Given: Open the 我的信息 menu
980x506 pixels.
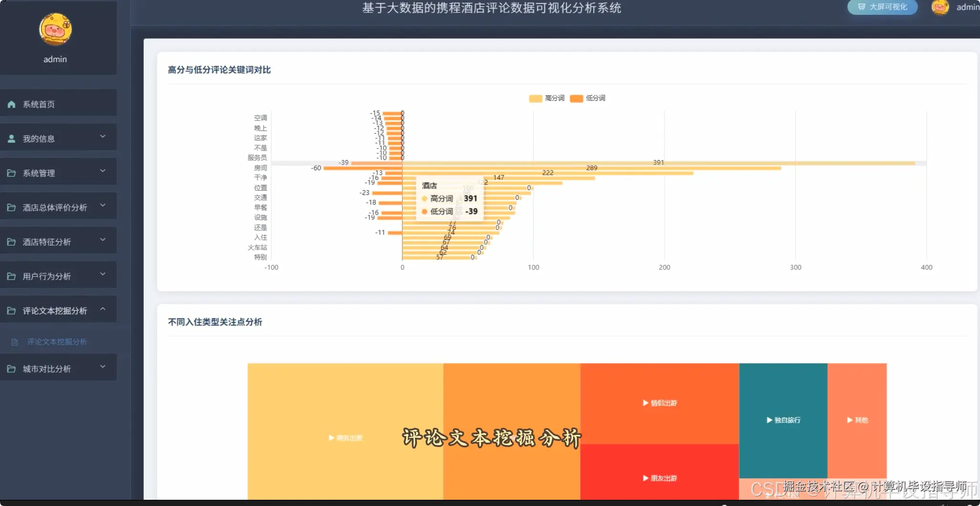Looking at the screenshot, I should click(58, 137).
